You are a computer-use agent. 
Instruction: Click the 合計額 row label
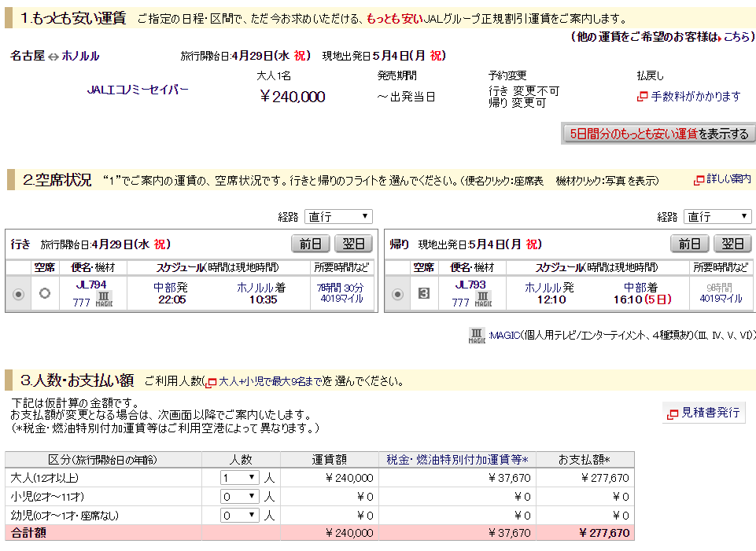[x=28, y=533]
